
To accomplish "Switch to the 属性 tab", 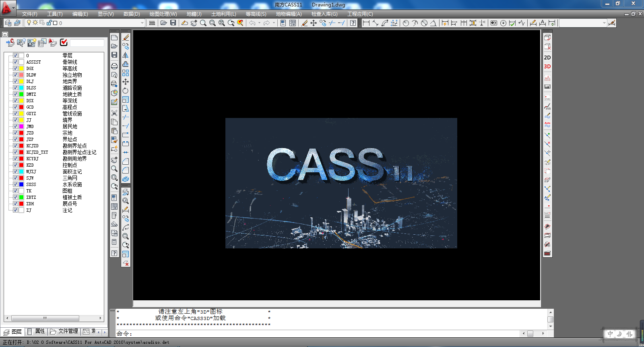I will pyautogui.click(x=36, y=331).
